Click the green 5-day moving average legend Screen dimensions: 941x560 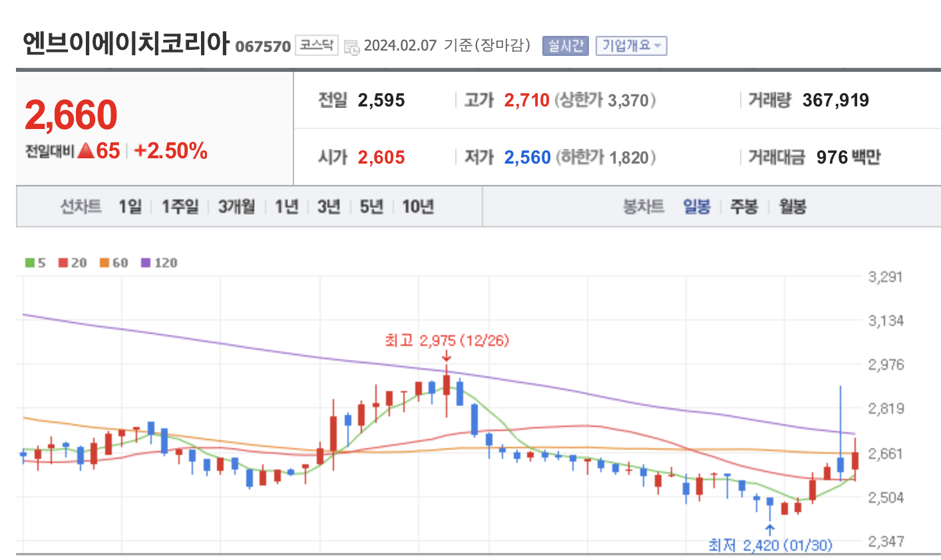point(35,263)
